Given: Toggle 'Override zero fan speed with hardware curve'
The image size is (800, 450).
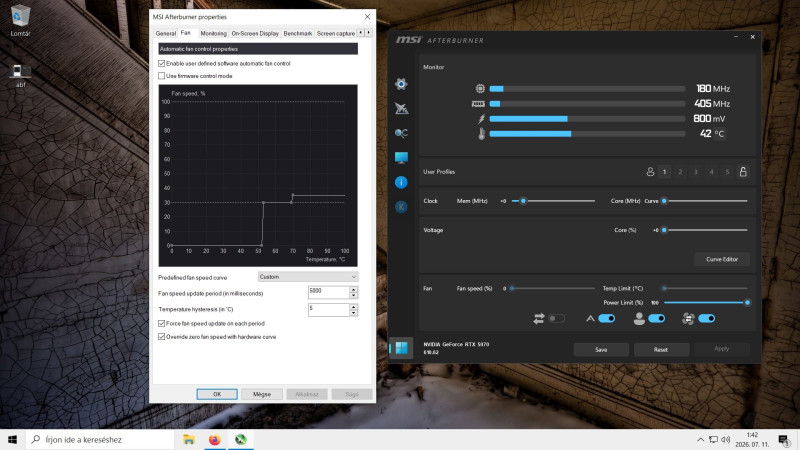Looking at the screenshot, I should [162, 337].
